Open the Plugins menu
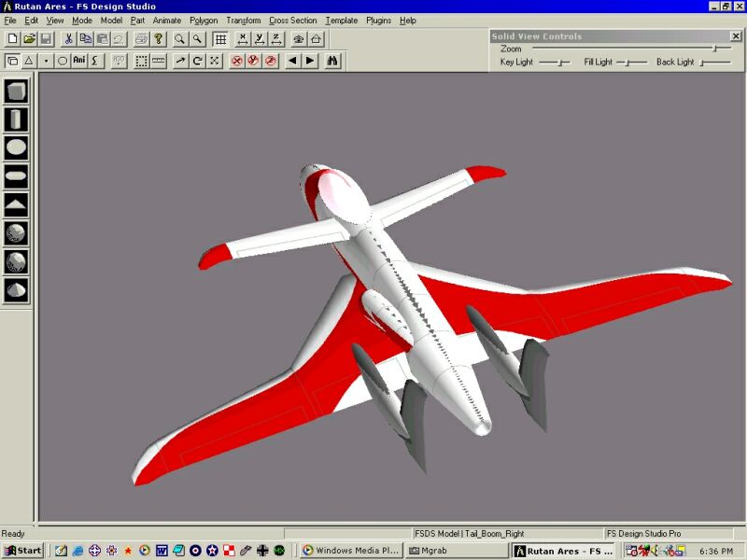 point(378,20)
